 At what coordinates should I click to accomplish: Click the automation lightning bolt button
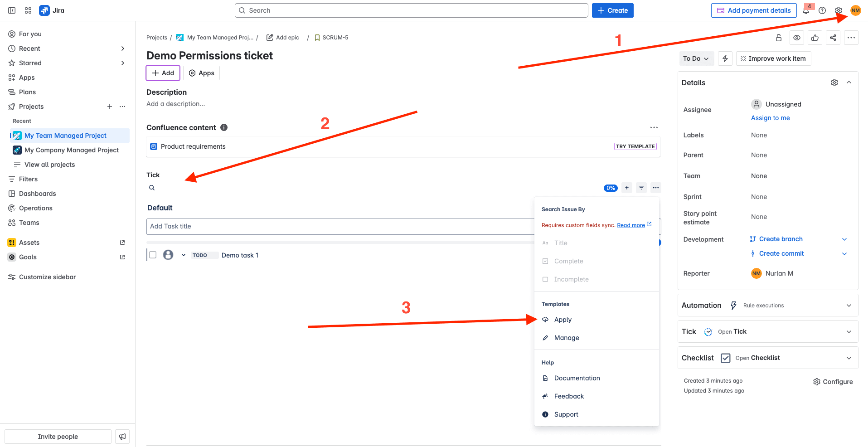tap(725, 58)
